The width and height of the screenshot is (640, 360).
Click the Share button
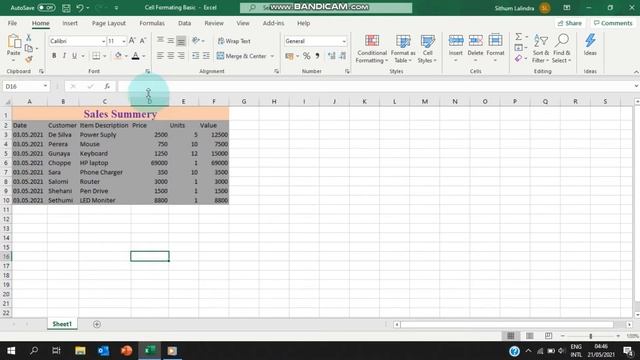coord(570,23)
